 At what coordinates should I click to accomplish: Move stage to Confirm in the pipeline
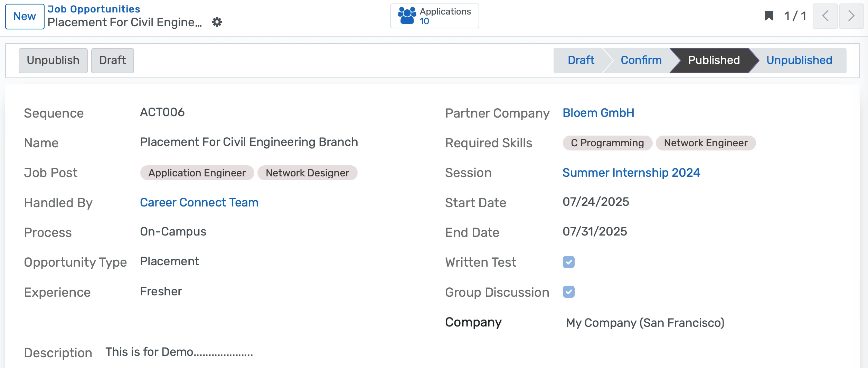point(640,60)
